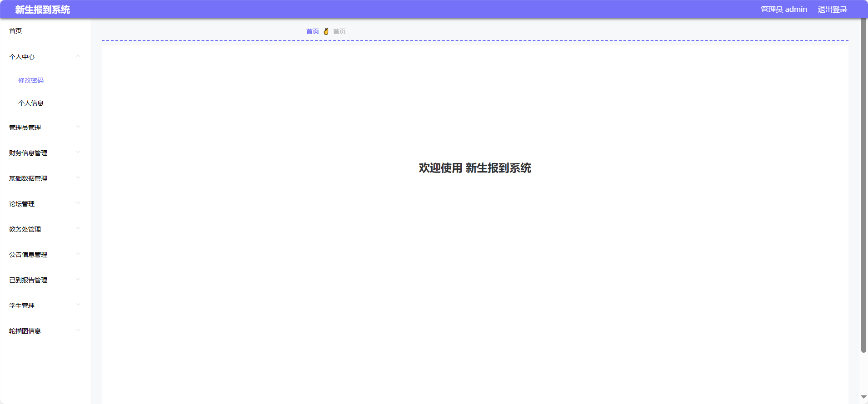
Task: Click the purple 首页 breadcrumb link
Action: tap(313, 31)
